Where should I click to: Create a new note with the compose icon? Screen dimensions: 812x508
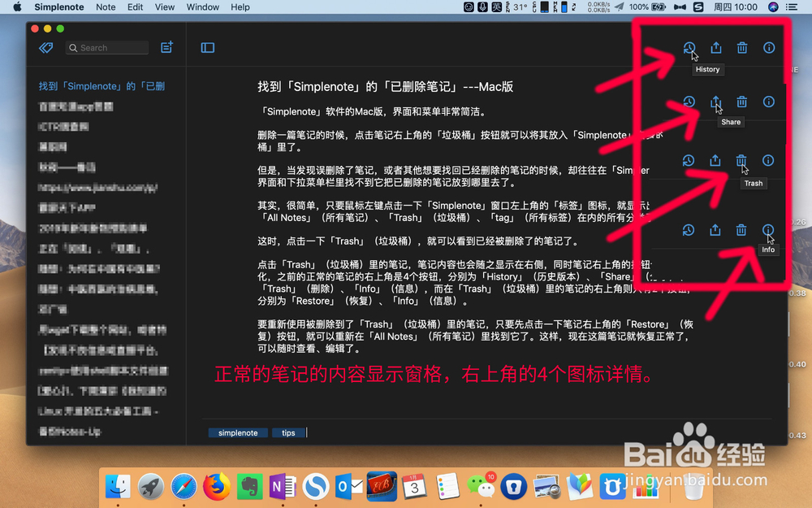166,47
